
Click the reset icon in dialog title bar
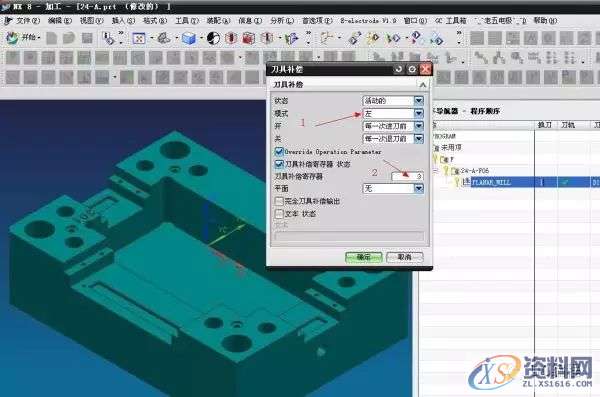coord(399,69)
